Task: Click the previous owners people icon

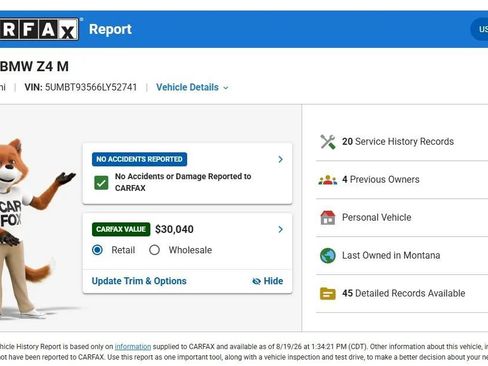Action: coord(328,180)
